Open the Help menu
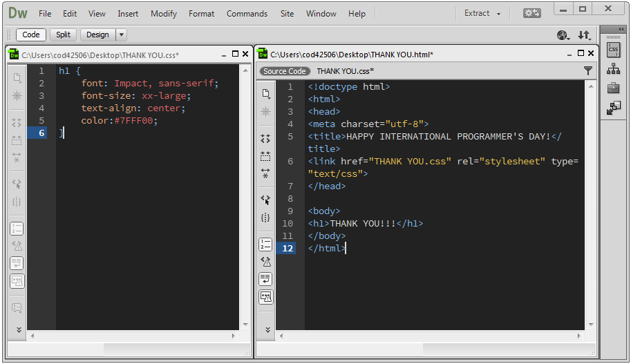Viewport: 631px width, 364px height. [x=357, y=14]
